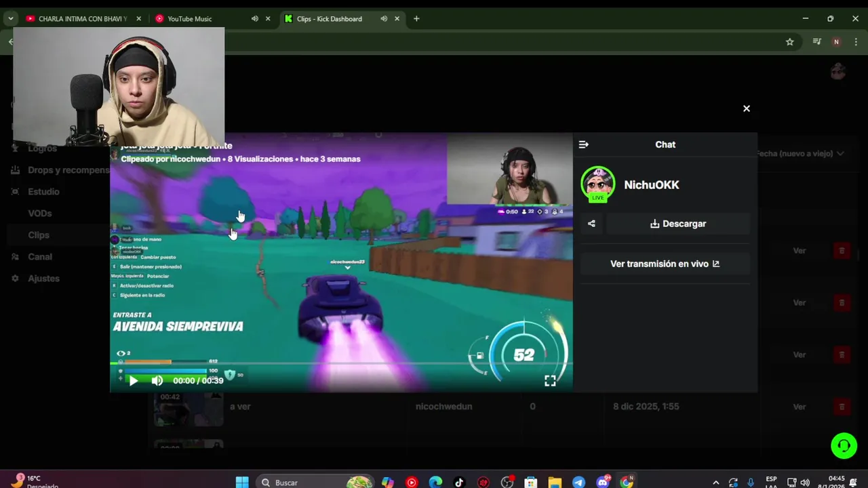Delete the 'a ver' clip with the trash icon
Screen dimensions: 868x488
coord(842,407)
